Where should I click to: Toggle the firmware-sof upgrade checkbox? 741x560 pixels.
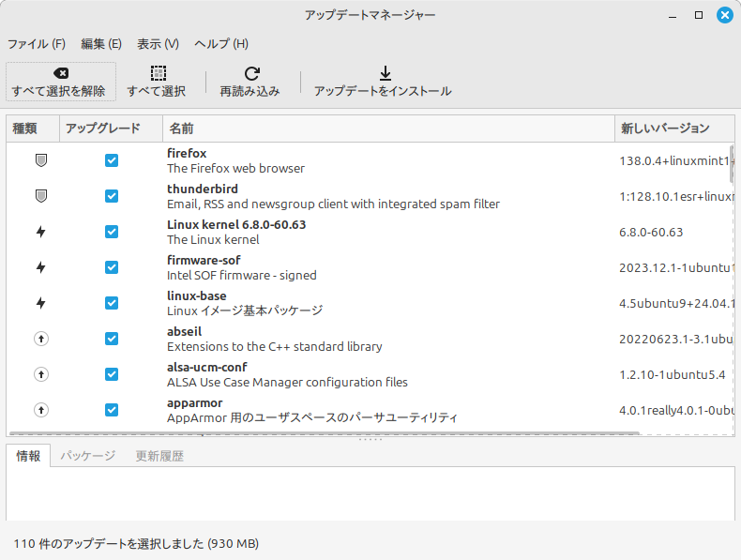(112, 267)
